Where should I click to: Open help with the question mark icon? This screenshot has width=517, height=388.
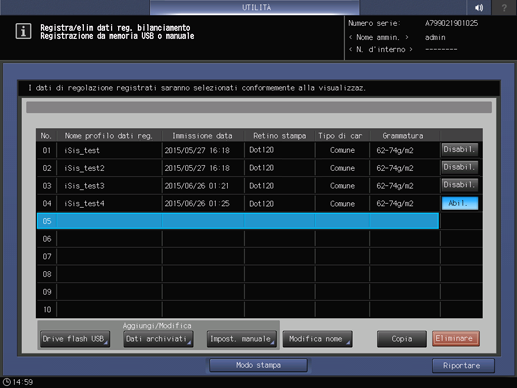(x=504, y=7)
